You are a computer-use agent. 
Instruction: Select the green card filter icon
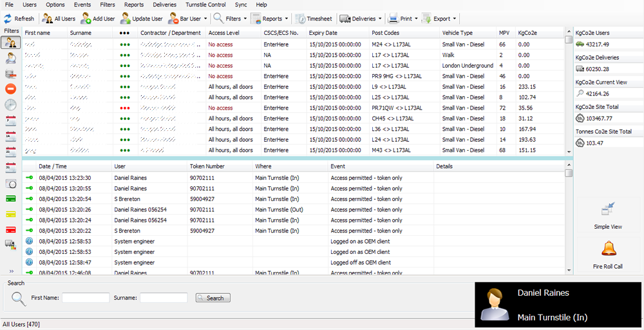coord(11,199)
